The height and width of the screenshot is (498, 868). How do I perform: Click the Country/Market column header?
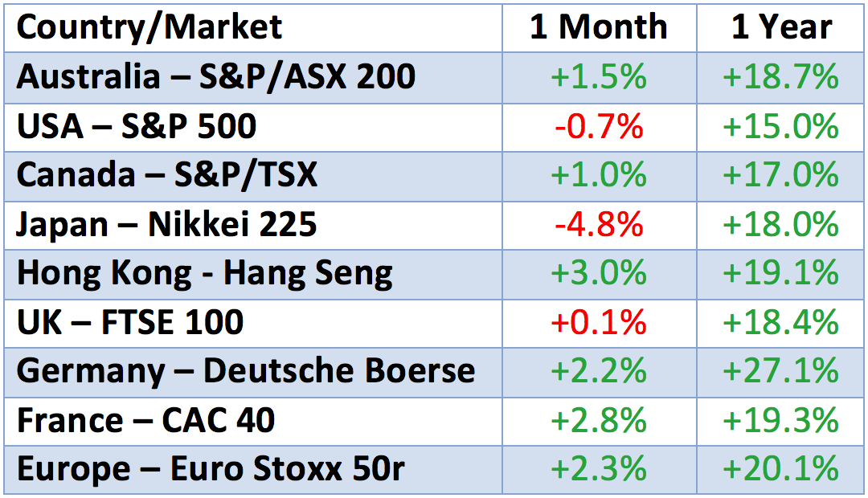tap(149, 27)
